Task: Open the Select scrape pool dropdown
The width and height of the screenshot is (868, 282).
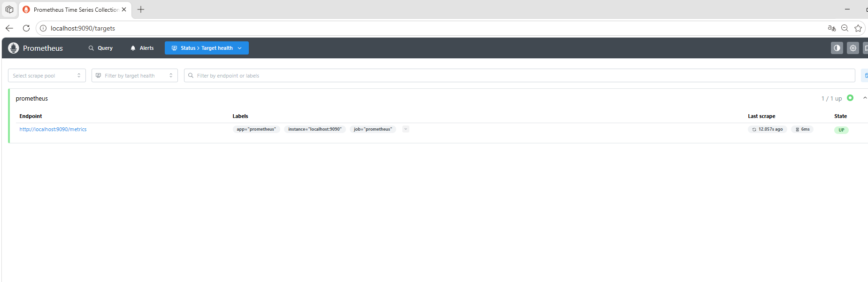Action: [x=47, y=76]
